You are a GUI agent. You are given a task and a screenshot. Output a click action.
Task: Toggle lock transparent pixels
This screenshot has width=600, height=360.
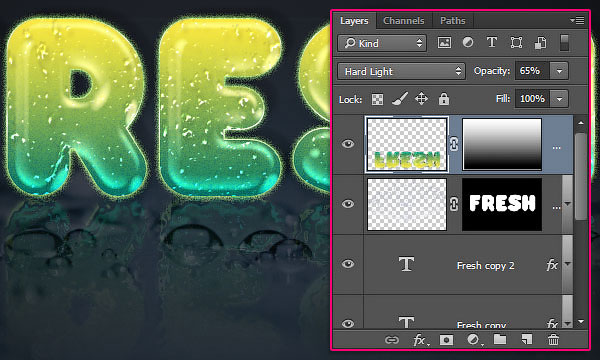[377, 99]
